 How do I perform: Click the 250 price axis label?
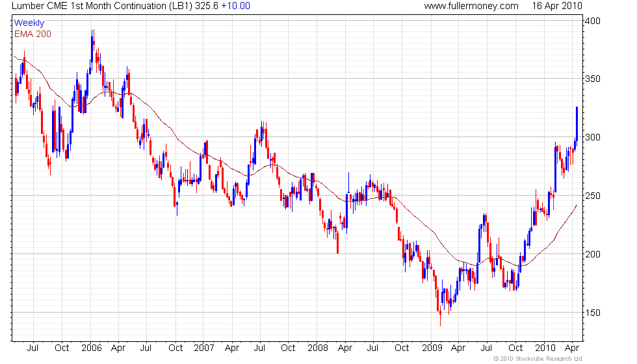coord(593,196)
